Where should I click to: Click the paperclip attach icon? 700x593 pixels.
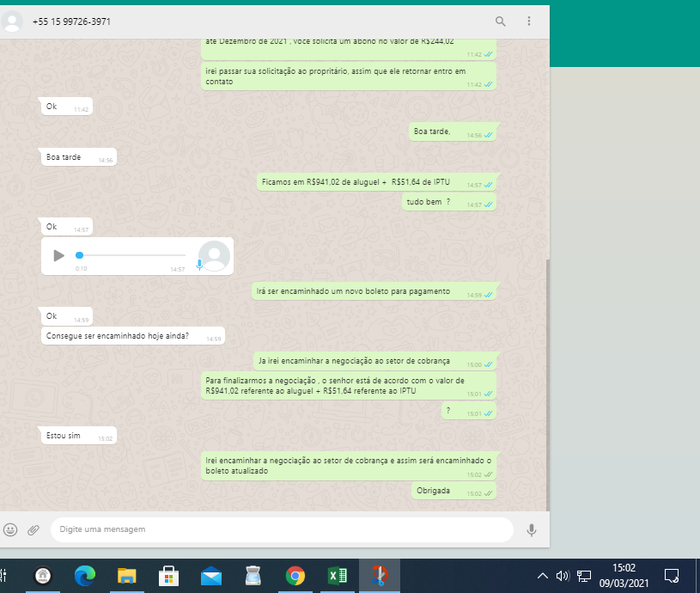[33, 529]
